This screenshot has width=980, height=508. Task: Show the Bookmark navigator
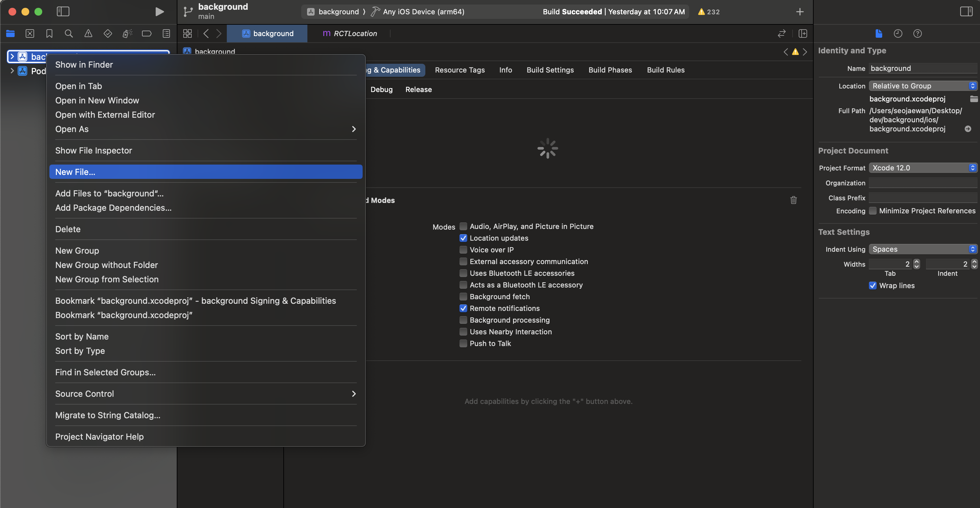[x=49, y=33]
